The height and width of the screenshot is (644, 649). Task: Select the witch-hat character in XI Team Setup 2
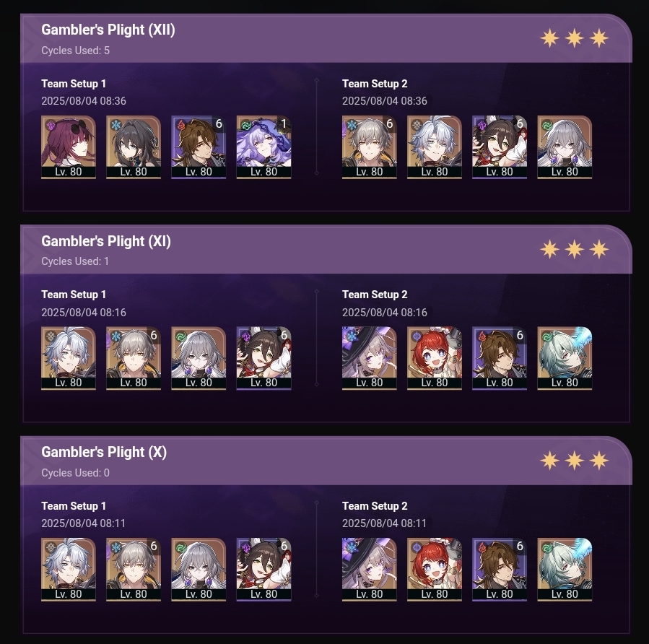(x=369, y=358)
